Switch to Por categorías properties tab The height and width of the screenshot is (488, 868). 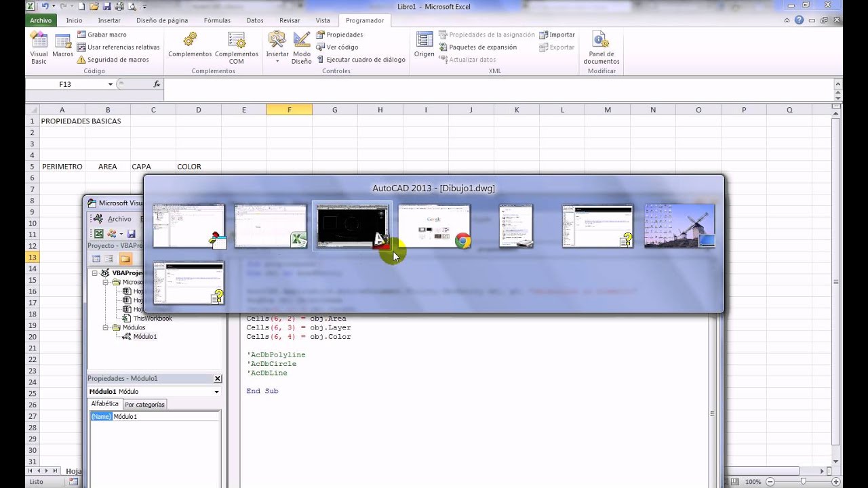click(144, 405)
